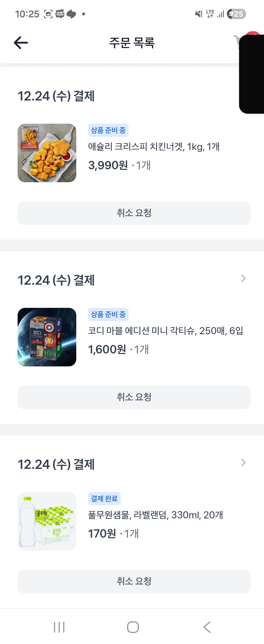
Task: Open 풀무원샘물 라벨랜덤 product title
Action: (x=155, y=515)
